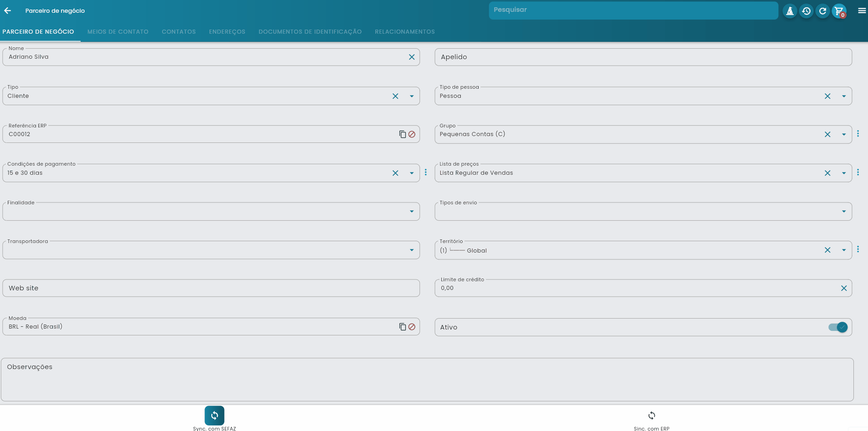This screenshot has width=868, height=431.
Task: Open the Endereços tab
Action: point(227,32)
